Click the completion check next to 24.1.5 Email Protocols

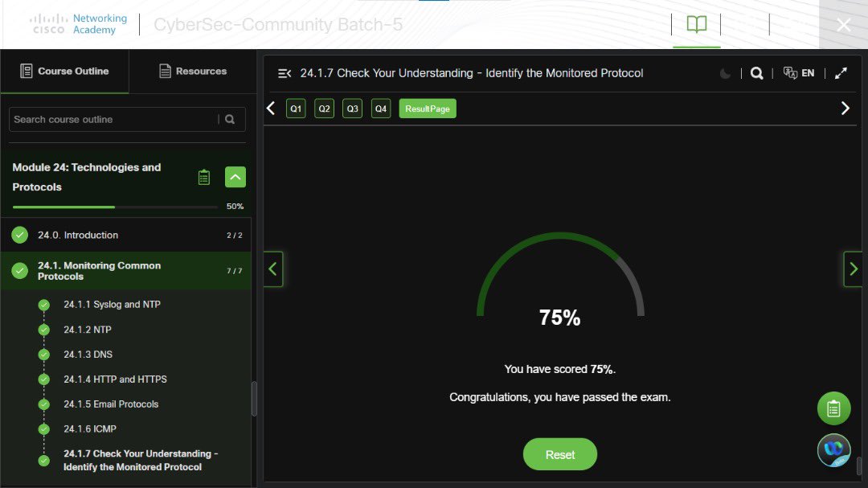[43, 404]
